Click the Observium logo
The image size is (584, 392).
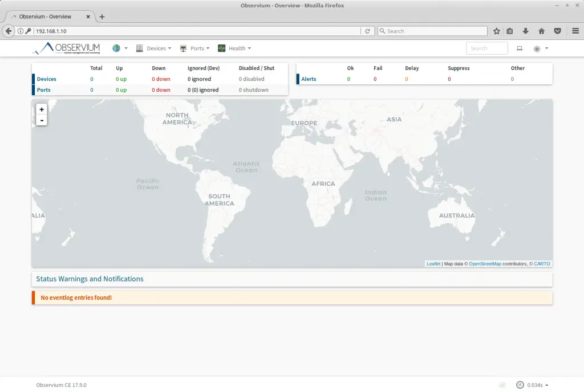click(66, 48)
